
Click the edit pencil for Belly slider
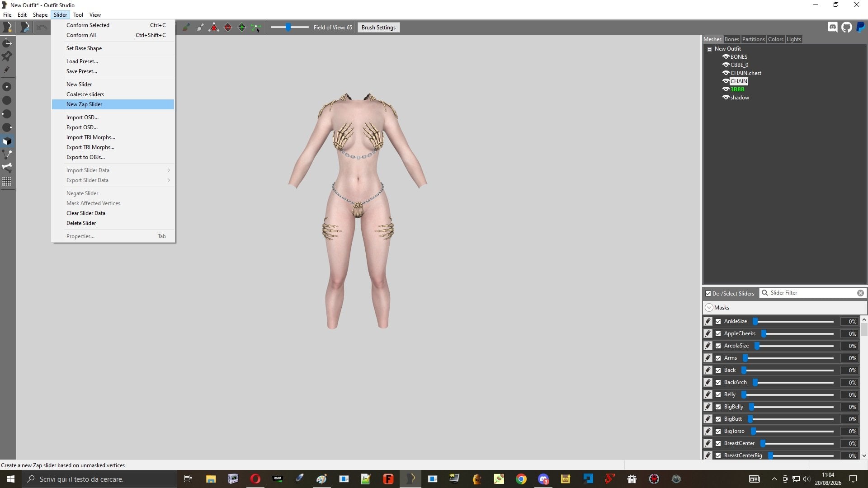coord(708,394)
